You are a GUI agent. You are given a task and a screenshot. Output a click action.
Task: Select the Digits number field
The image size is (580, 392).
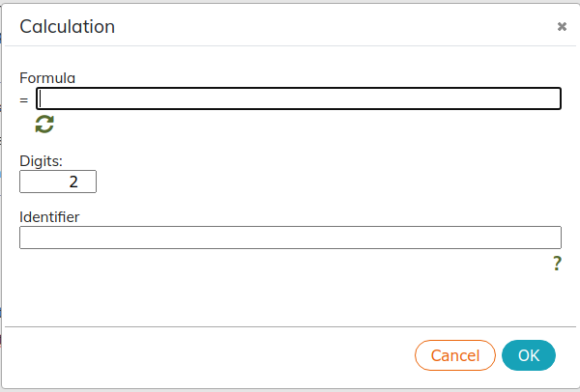click(x=58, y=182)
